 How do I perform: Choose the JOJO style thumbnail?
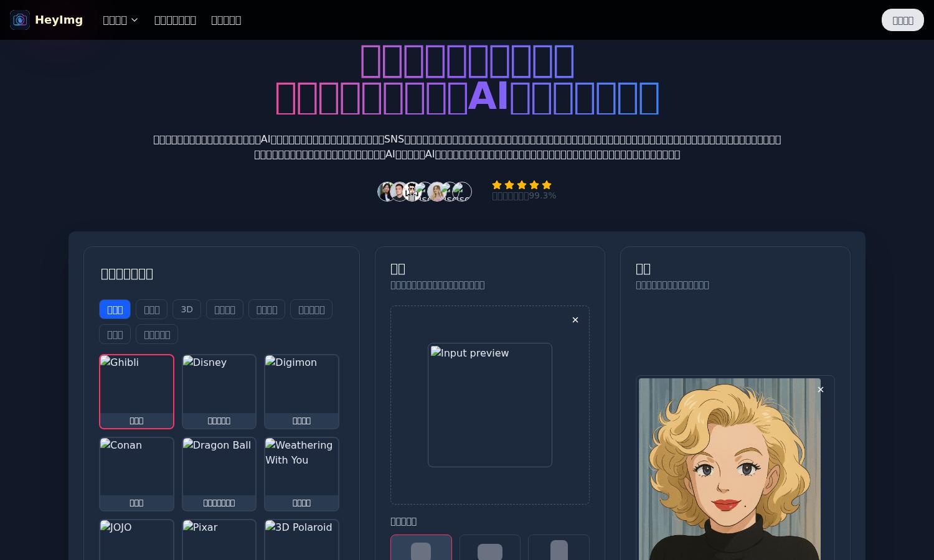tap(136, 539)
